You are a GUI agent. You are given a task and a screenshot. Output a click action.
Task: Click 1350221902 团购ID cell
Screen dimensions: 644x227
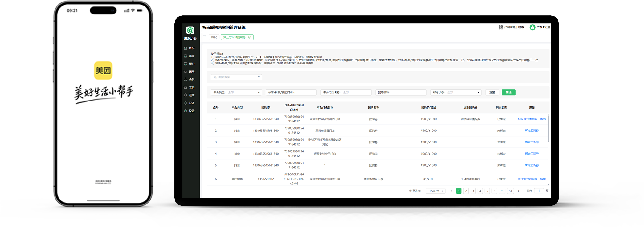(266, 179)
